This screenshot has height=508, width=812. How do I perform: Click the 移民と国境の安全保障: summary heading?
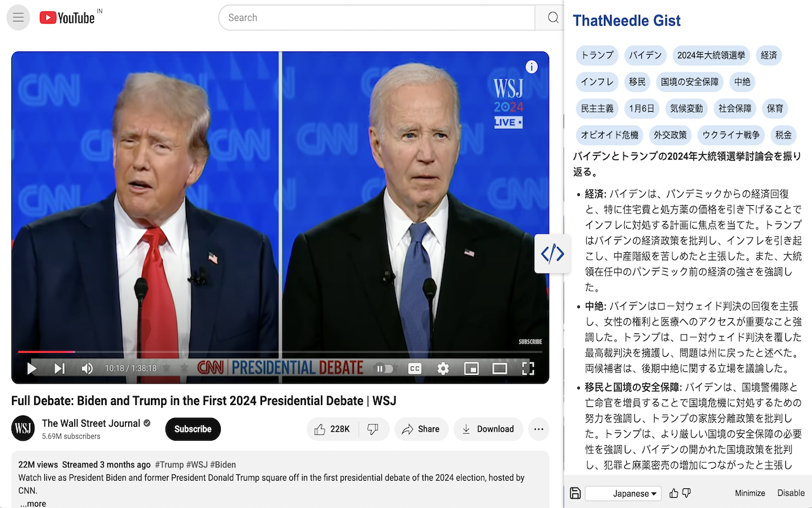[x=633, y=387]
